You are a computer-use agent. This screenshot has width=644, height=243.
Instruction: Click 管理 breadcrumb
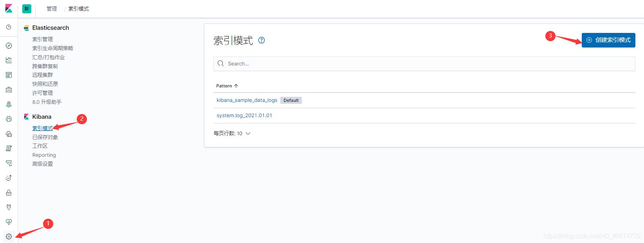[52, 9]
